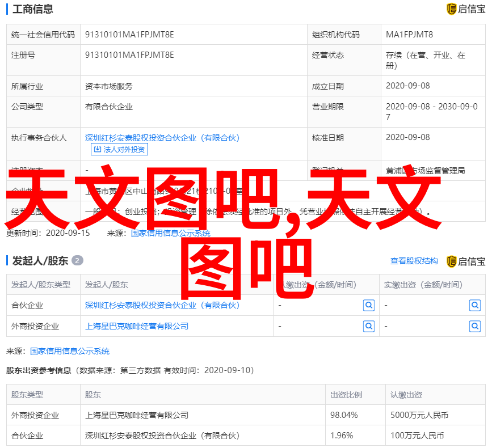
Task: Select the 注册号 value 91310101MA1FPJMT8E
Action: pos(129,55)
